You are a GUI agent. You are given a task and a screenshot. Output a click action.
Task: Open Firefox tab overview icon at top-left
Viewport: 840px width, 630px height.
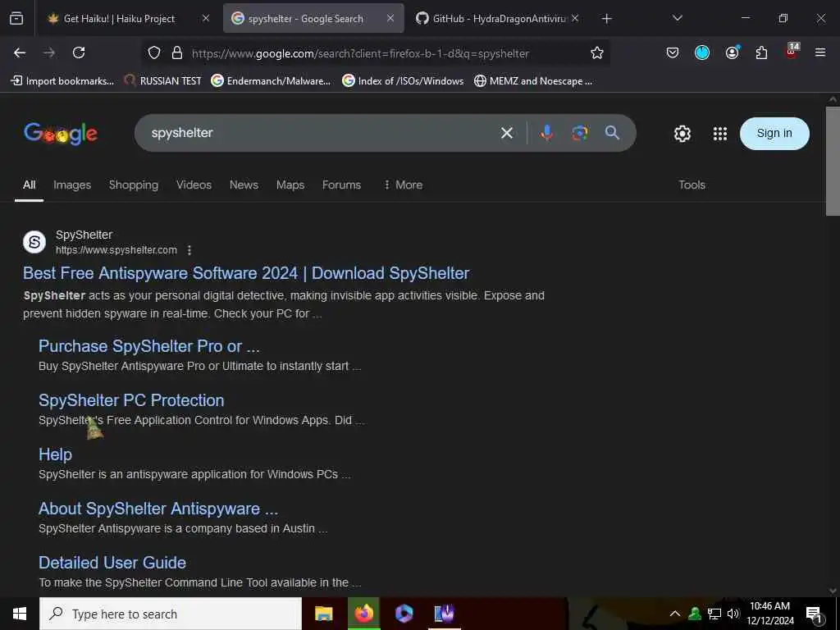click(x=16, y=19)
